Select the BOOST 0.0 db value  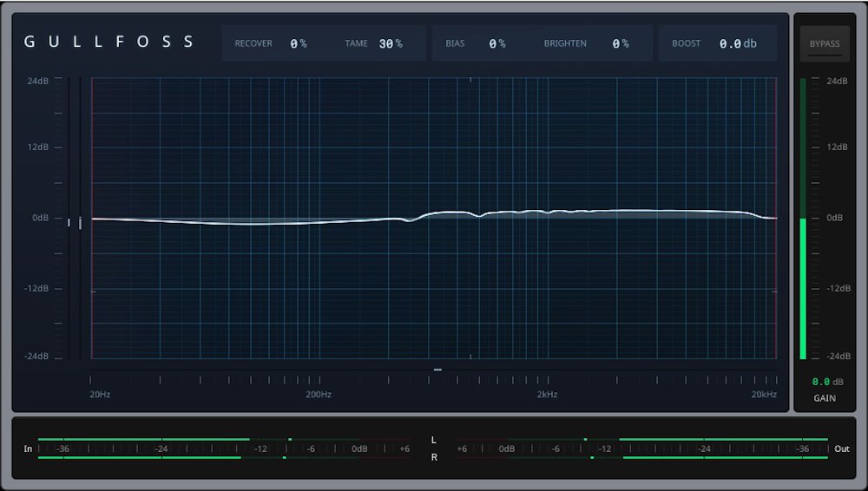(x=737, y=43)
